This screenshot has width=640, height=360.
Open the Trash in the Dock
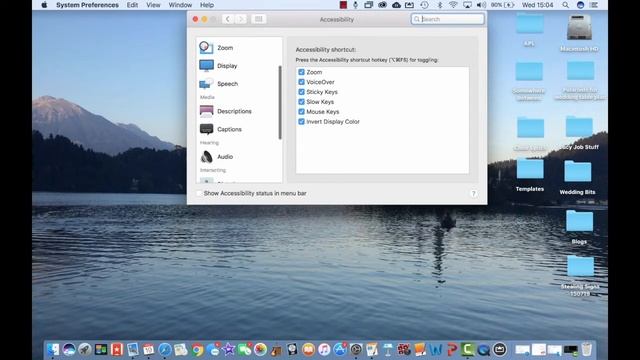[x=587, y=349]
